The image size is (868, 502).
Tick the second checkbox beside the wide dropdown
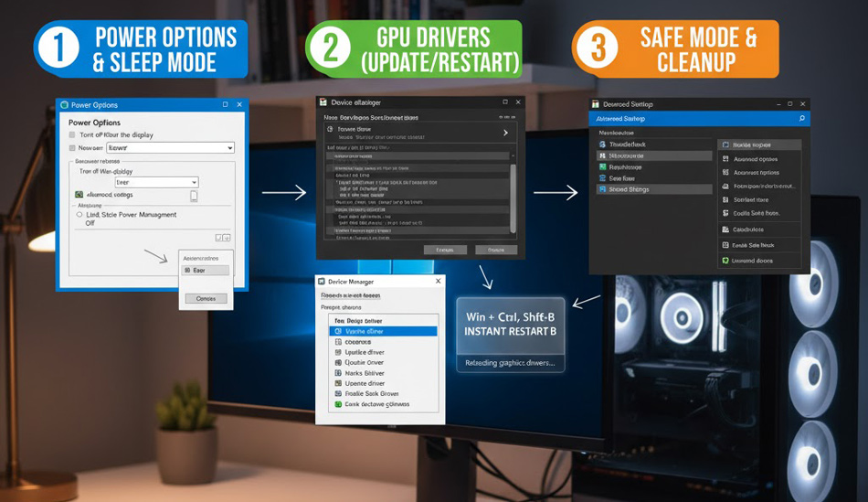coord(72,148)
